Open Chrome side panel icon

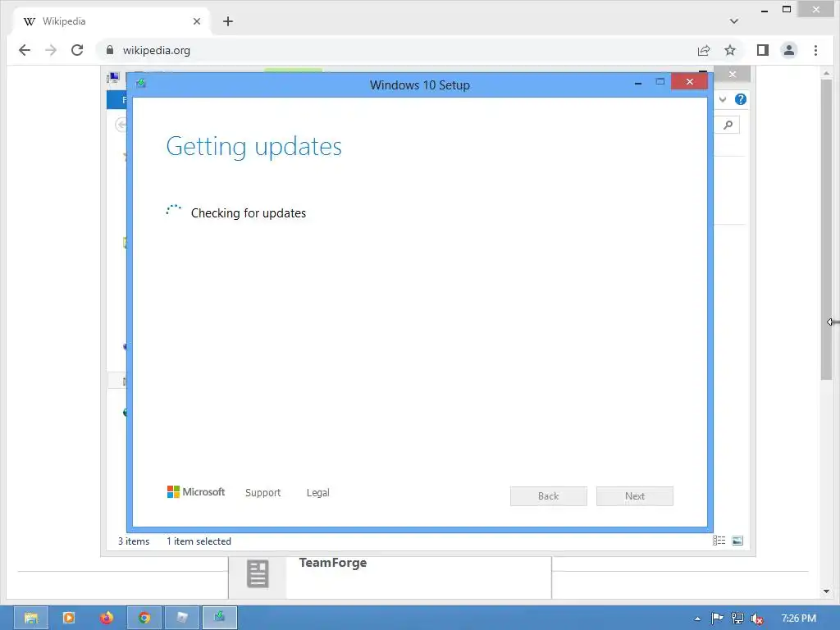click(763, 50)
